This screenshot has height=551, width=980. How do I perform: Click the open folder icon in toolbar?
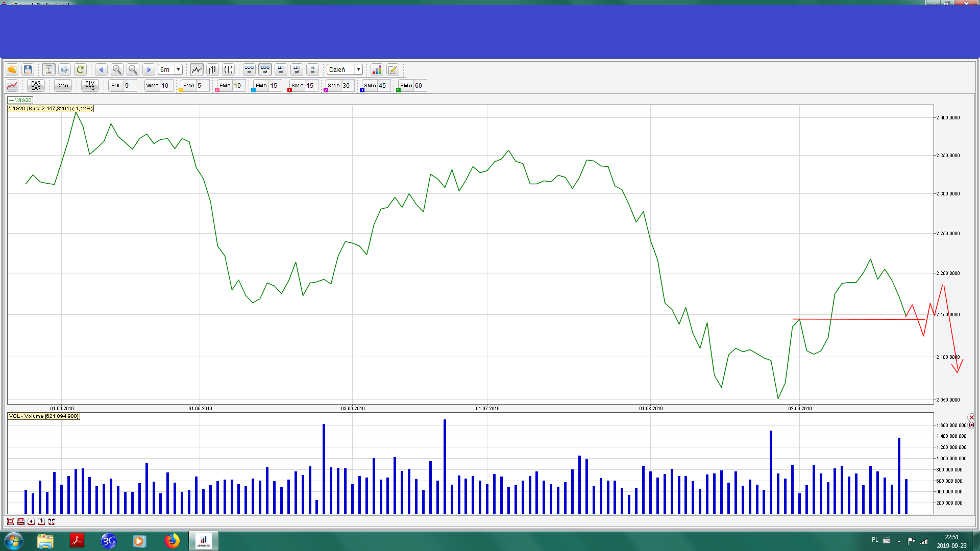click(12, 70)
